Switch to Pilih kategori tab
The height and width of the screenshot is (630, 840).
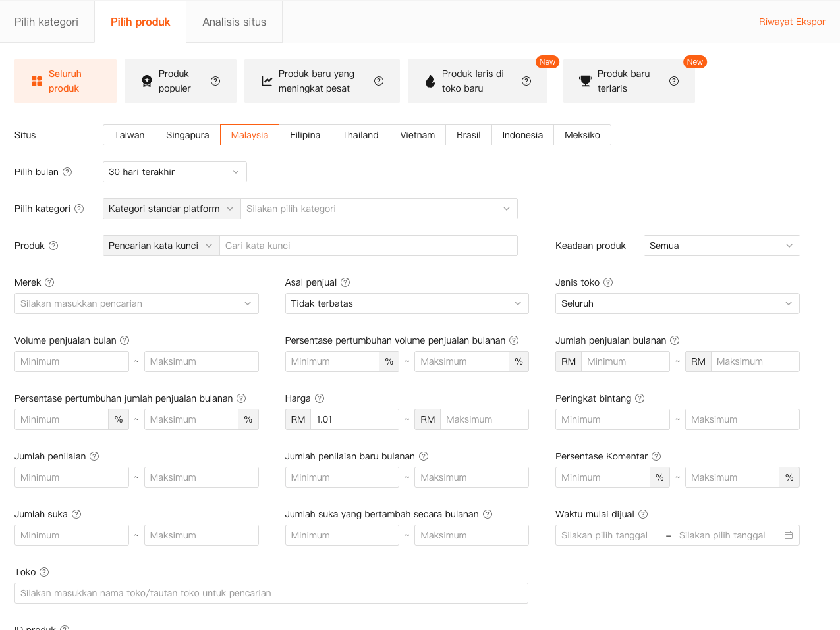click(46, 22)
